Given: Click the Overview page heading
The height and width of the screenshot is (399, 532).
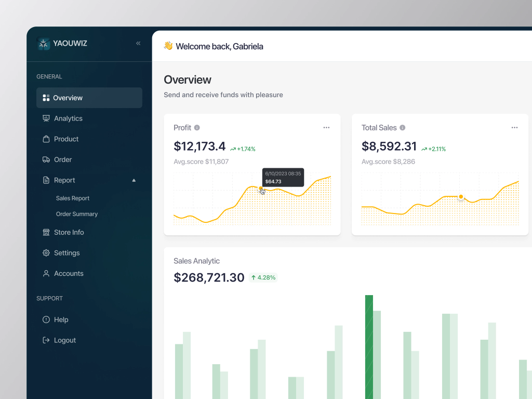Looking at the screenshot, I should click(x=187, y=79).
